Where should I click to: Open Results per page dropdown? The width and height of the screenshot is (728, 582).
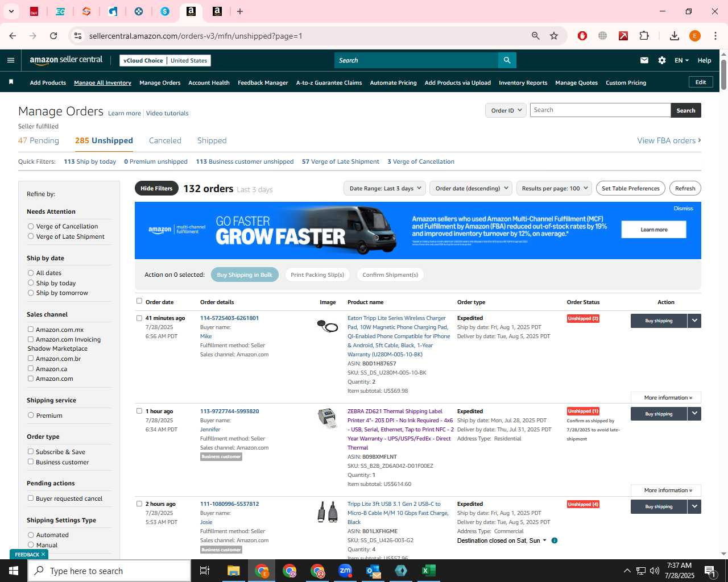pos(554,188)
